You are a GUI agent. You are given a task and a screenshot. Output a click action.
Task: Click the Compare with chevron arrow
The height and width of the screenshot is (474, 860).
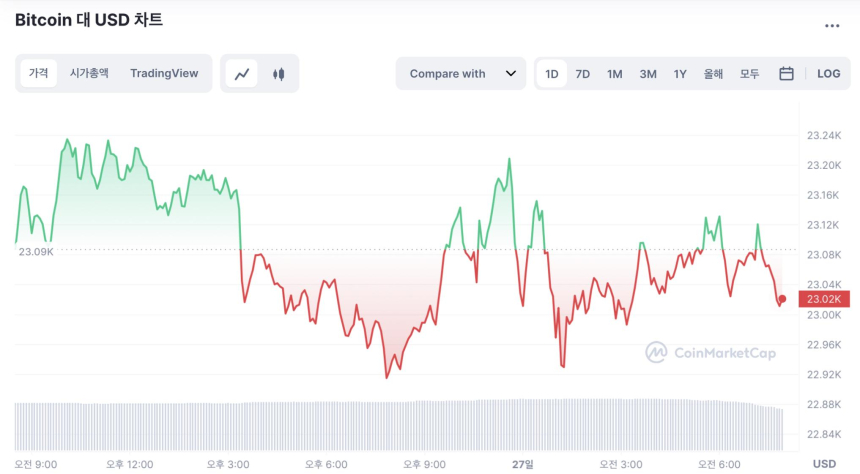(x=511, y=73)
